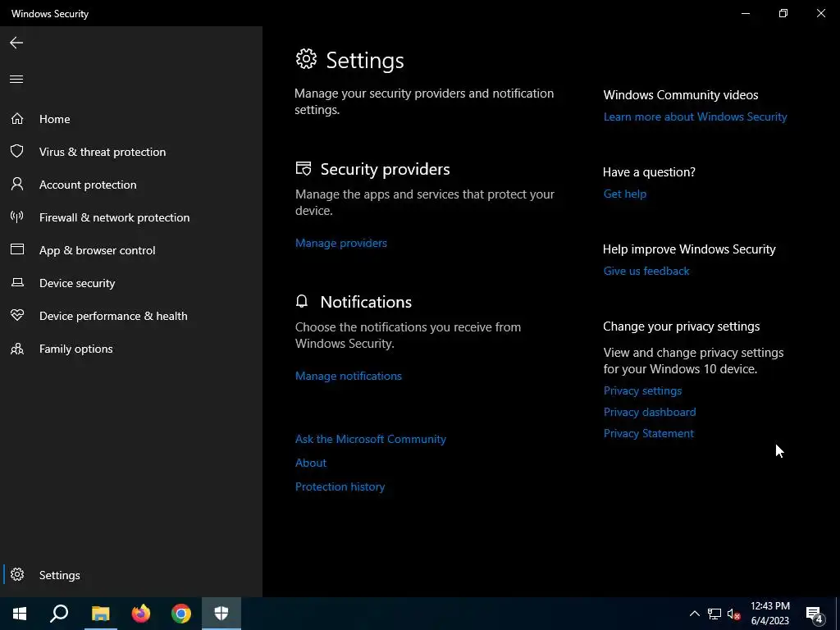Open the Action Center notifications icon
Image resolution: width=840 pixels, height=630 pixels.
point(815,614)
